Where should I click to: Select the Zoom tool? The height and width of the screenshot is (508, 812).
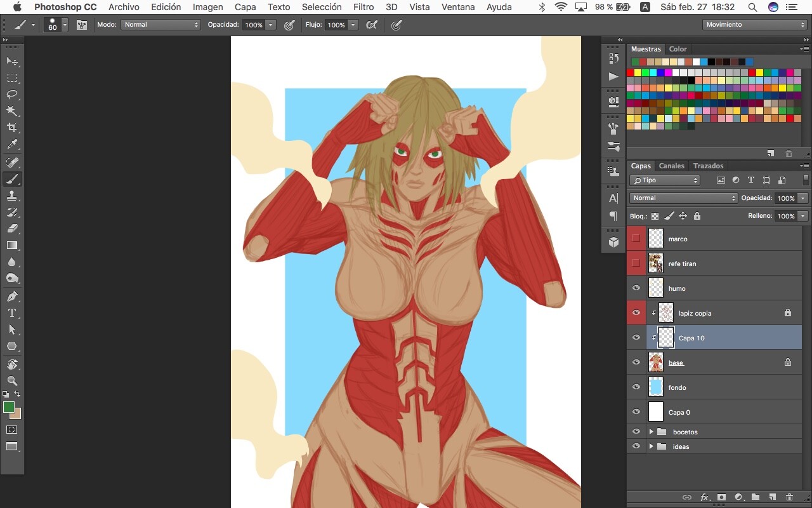click(12, 381)
